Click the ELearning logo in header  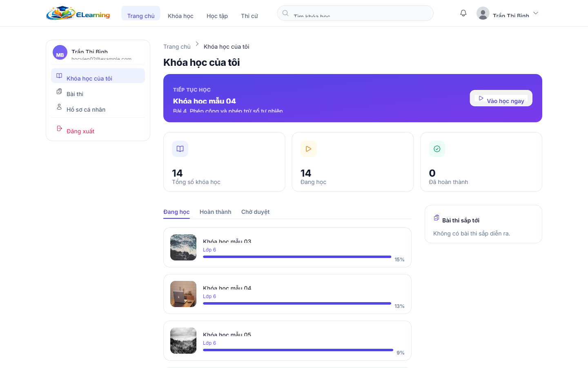tap(78, 13)
